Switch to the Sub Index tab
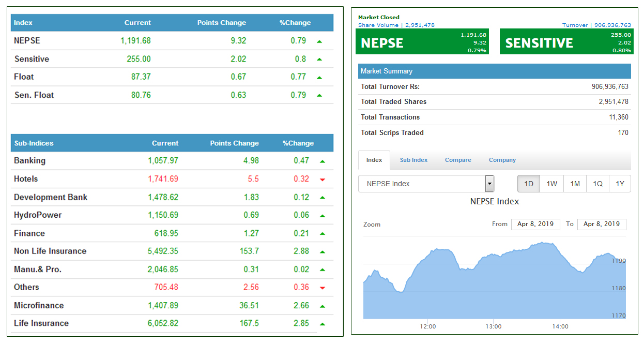 (413, 160)
